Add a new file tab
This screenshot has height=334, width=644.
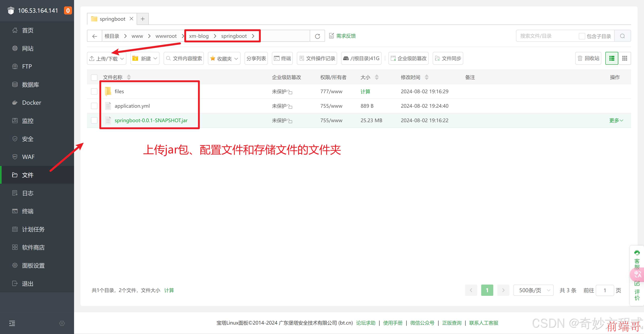tap(143, 19)
